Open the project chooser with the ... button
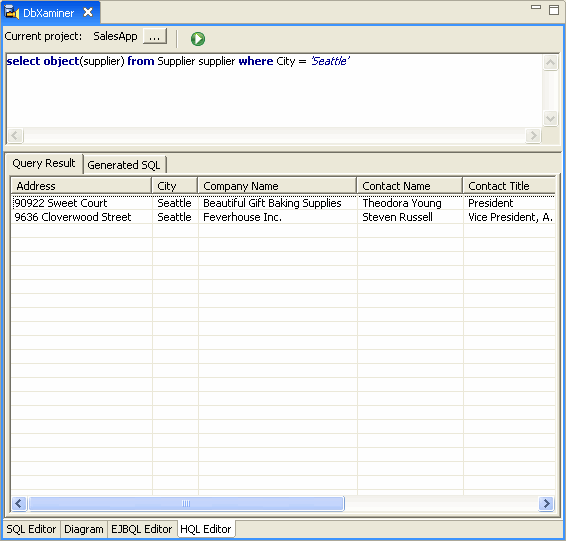The height and width of the screenshot is (541, 566). click(155, 36)
